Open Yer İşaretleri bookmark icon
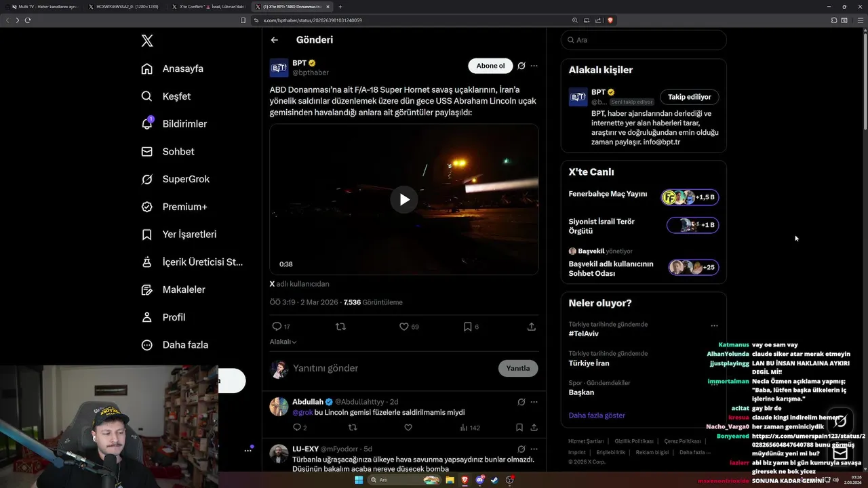This screenshot has height=488, width=868. (x=146, y=235)
